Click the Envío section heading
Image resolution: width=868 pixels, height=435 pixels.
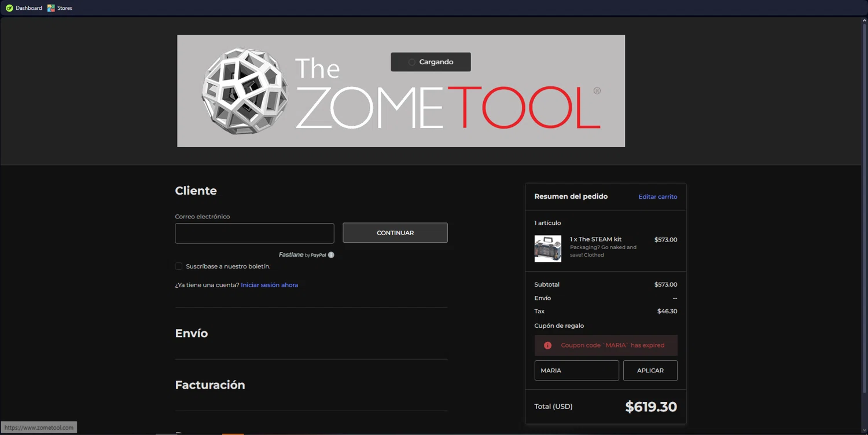coord(192,334)
